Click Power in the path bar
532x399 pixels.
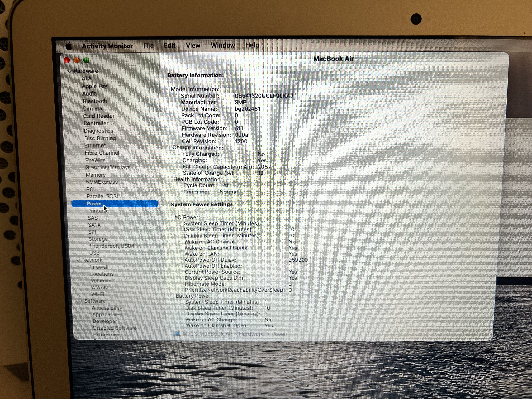(279, 334)
